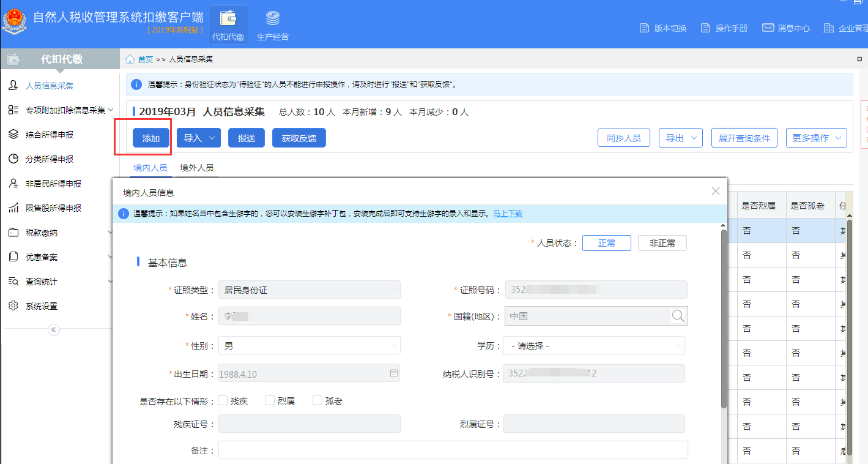Open the 更多操作 dropdown
The height and width of the screenshot is (464, 868).
click(x=816, y=138)
